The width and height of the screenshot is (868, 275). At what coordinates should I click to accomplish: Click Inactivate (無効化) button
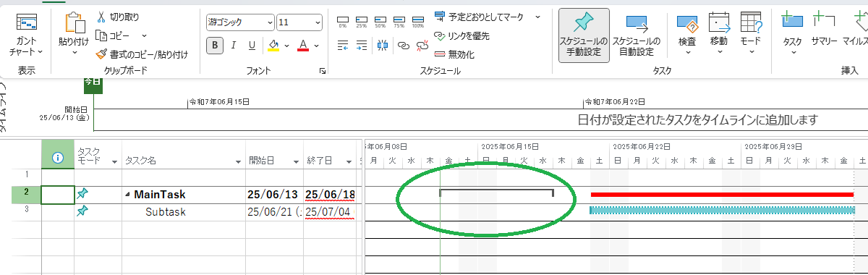pos(454,54)
